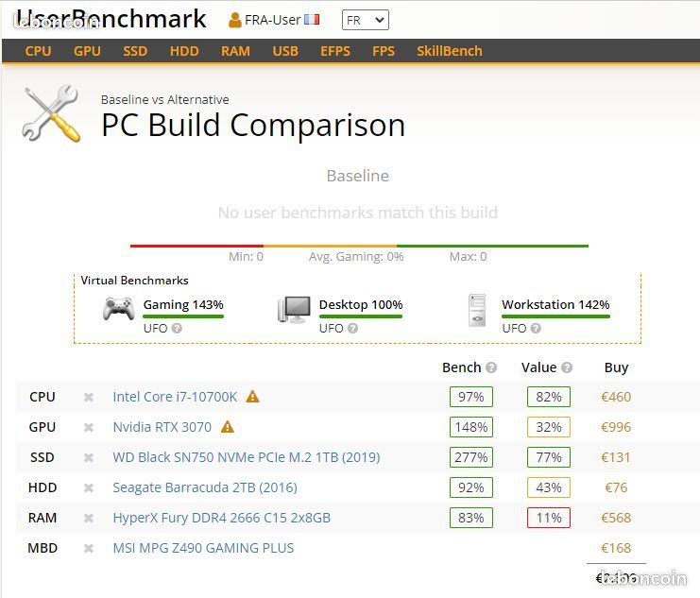
Task: Click the UserBenchmark site logo
Action: (x=110, y=19)
